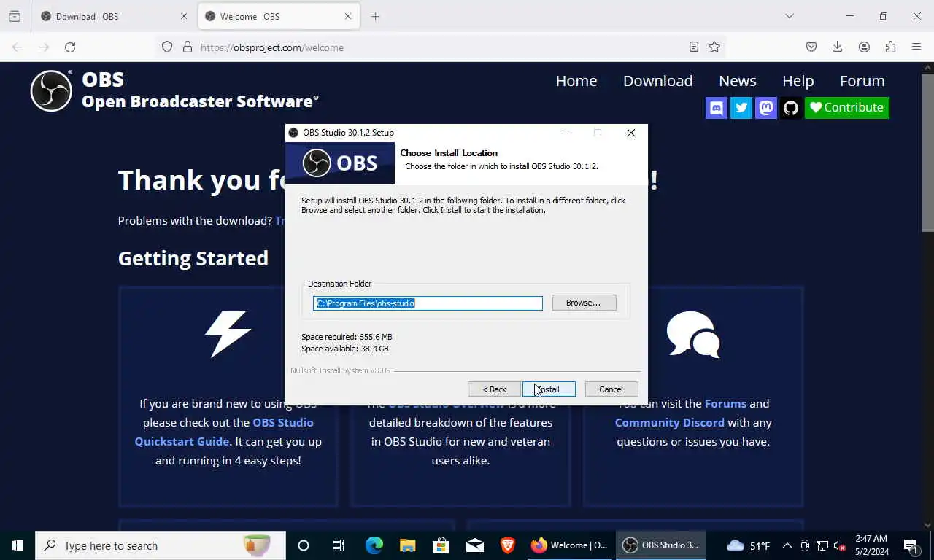This screenshot has height=560, width=934.
Task: Open the Firefox extensions icon
Action: pyautogui.click(x=890, y=47)
